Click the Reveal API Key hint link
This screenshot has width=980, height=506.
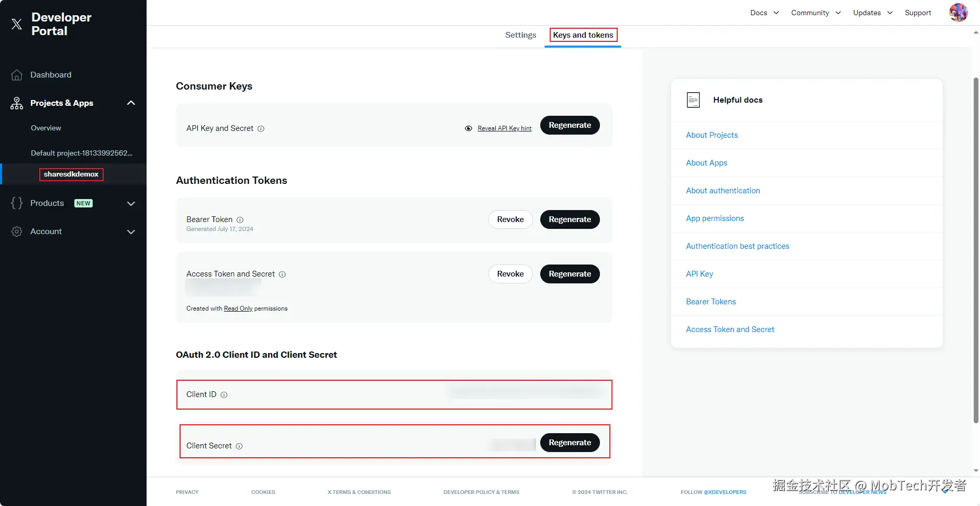pos(504,128)
